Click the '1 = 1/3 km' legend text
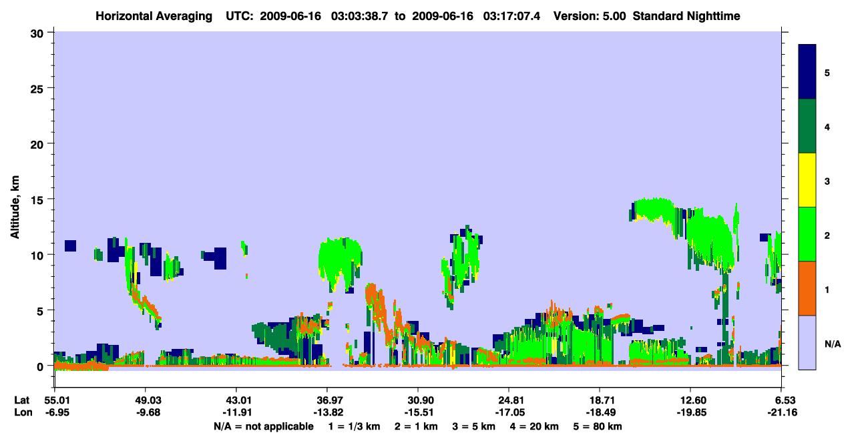868x445 pixels. point(356,426)
